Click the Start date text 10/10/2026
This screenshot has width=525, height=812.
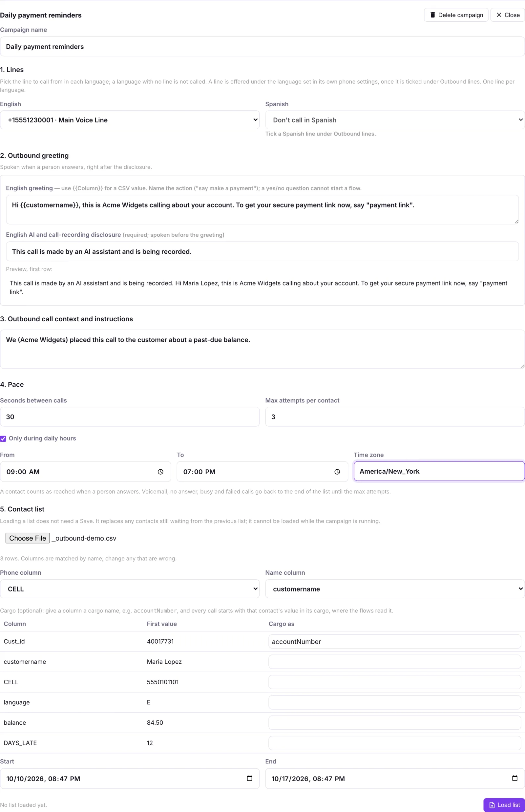click(x=25, y=779)
